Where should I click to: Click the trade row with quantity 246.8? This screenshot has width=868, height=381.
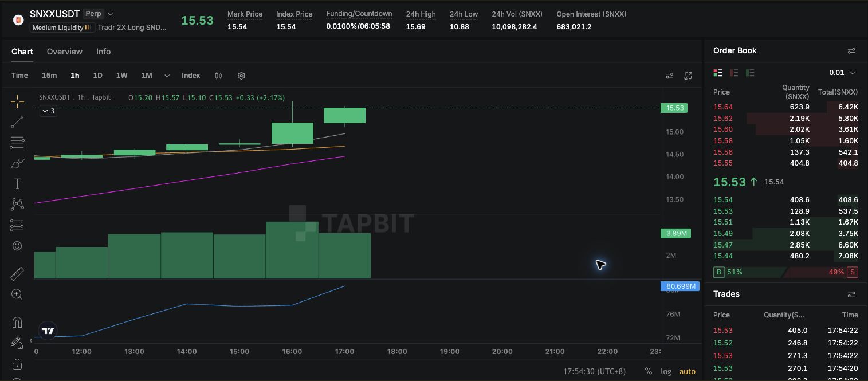tap(785, 343)
